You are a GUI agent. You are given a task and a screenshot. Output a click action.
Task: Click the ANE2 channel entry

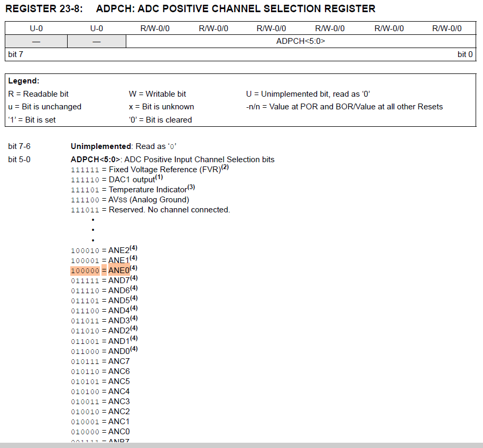[x=119, y=250]
